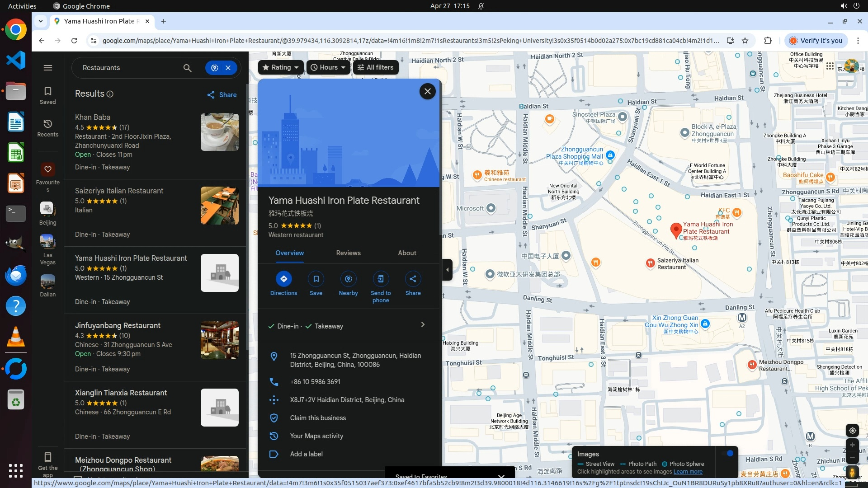Open the Rating filter dropdown

click(281, 67)
